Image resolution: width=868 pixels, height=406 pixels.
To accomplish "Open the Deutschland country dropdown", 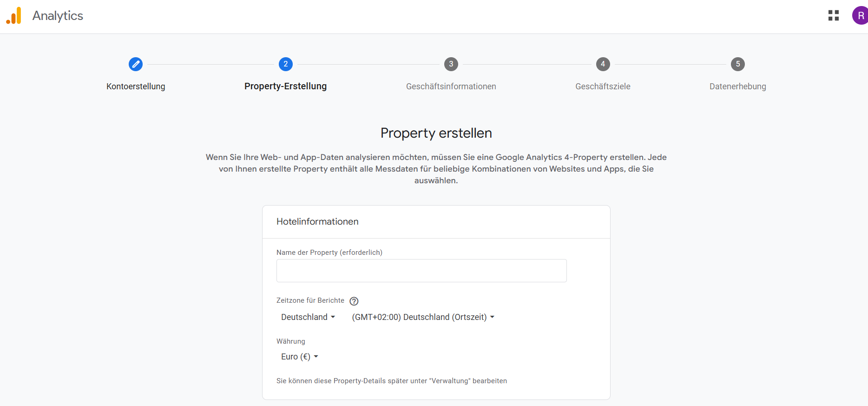I will tap(308, 317).
